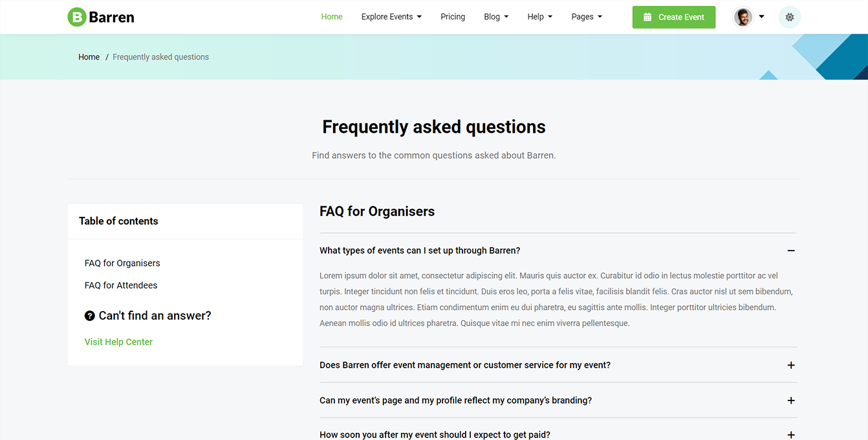The height and width of the screenshot is (440, 868).
Task: Jump to FAQ for Organisers section
Action: point(122,263)
